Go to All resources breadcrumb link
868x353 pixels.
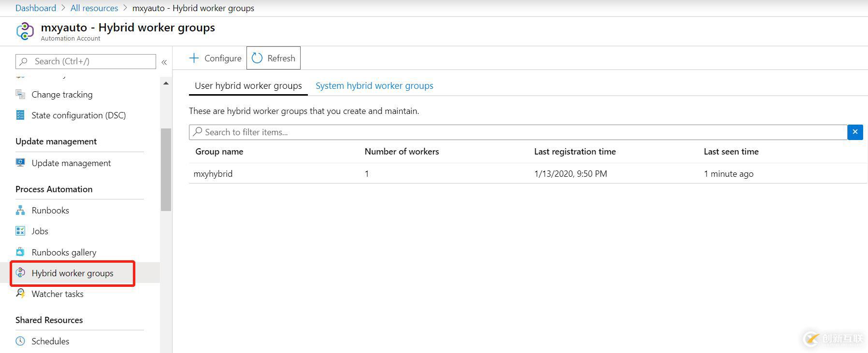(94, 8)
